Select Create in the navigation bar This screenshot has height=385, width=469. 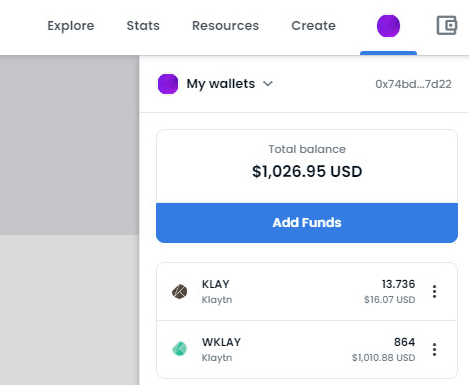click(313, 26)
